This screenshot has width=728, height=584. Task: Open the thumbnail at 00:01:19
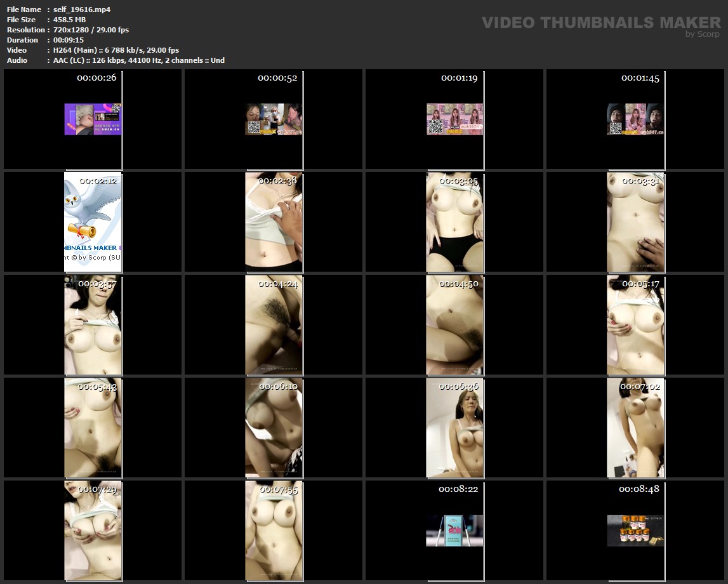[x=454, y=119]
